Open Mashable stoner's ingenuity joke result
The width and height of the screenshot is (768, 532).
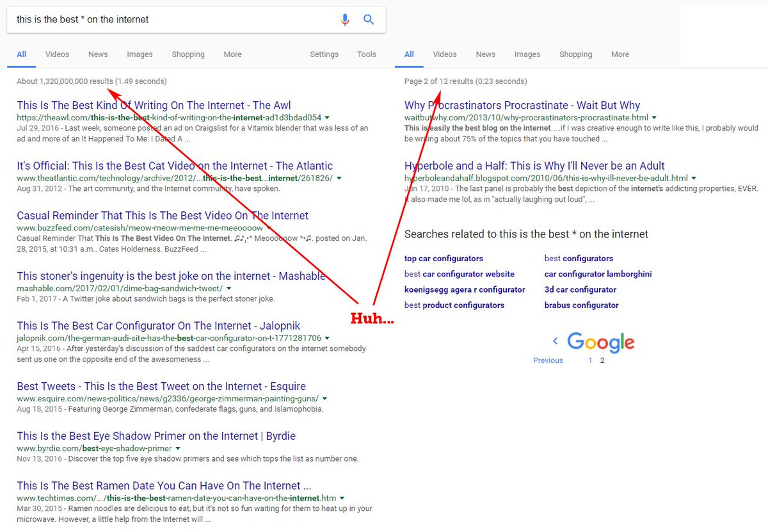point(171,276)
